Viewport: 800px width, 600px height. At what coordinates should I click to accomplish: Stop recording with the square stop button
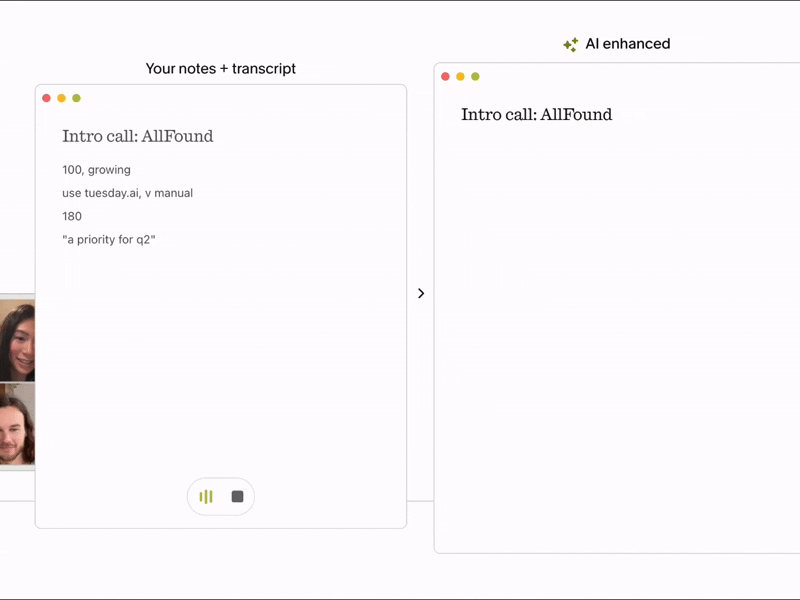click(x=237, y=497)
